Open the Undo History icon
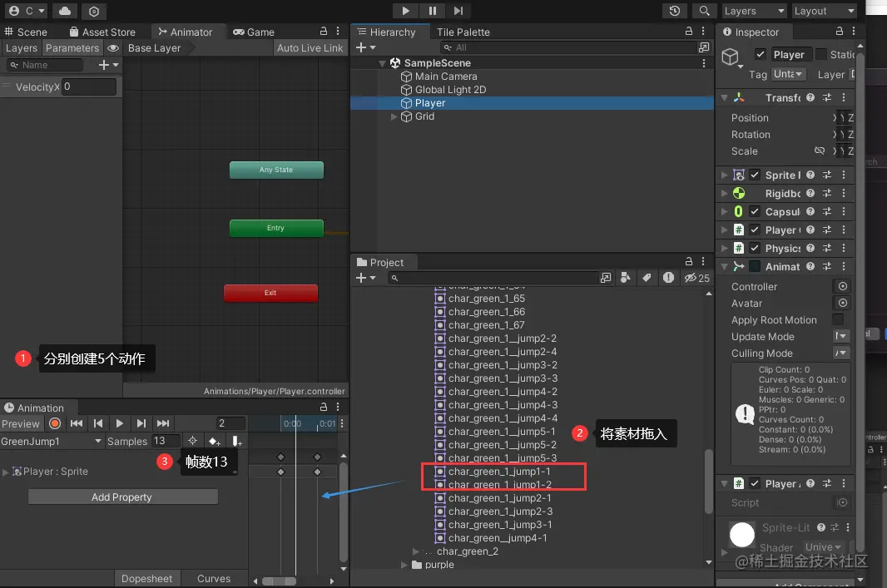Viewport: 887px width, 588px height. pos(674,11)
